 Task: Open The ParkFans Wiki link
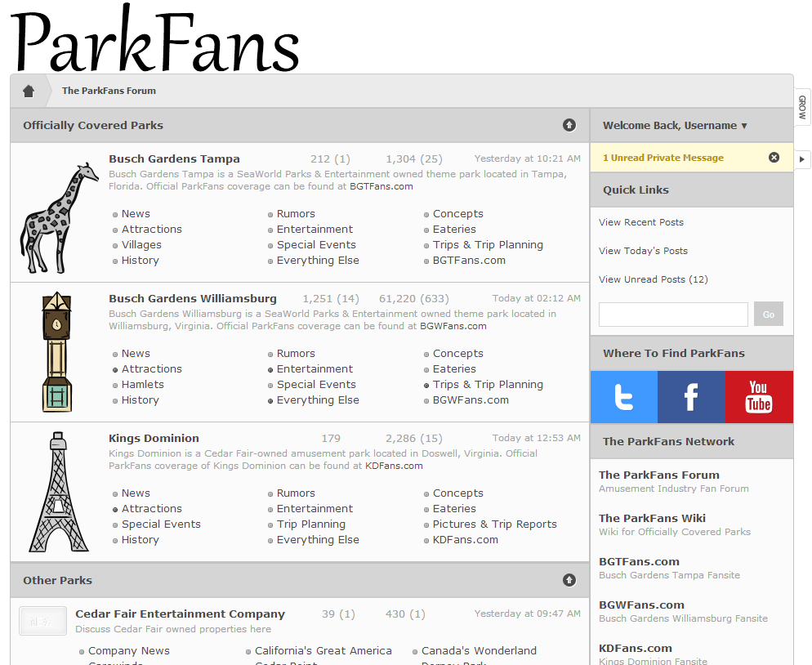point(652,518)
